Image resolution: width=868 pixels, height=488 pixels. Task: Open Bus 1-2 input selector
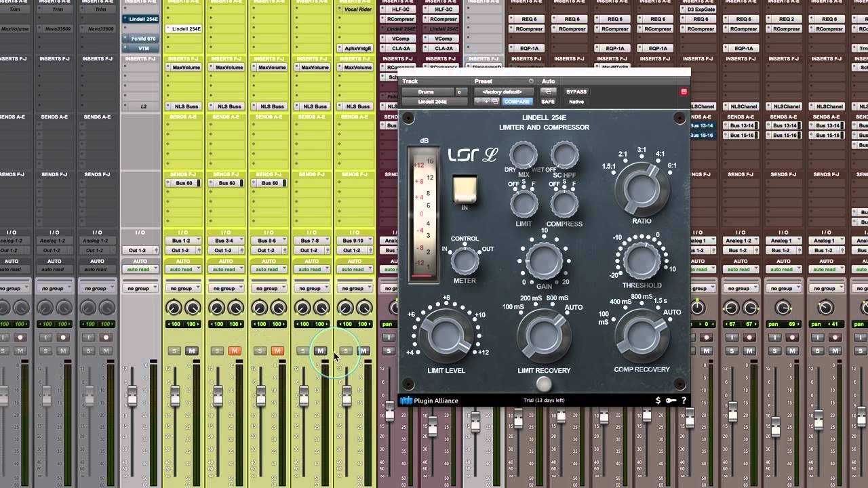[183, 241]
